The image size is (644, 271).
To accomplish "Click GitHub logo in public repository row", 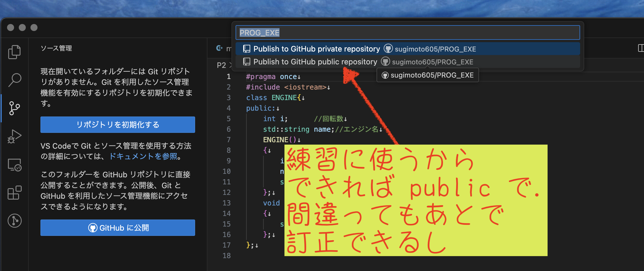I will 385,61.
